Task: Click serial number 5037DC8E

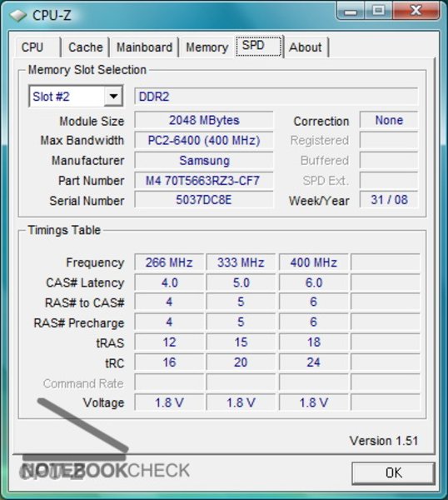Action: click(x=204, y=200)
